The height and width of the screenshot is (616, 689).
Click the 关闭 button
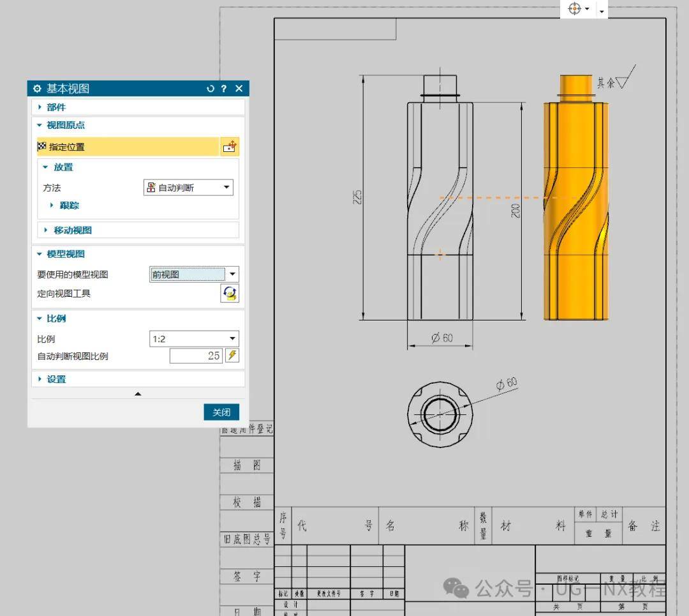pyautogui.click(x=221, y=412)
